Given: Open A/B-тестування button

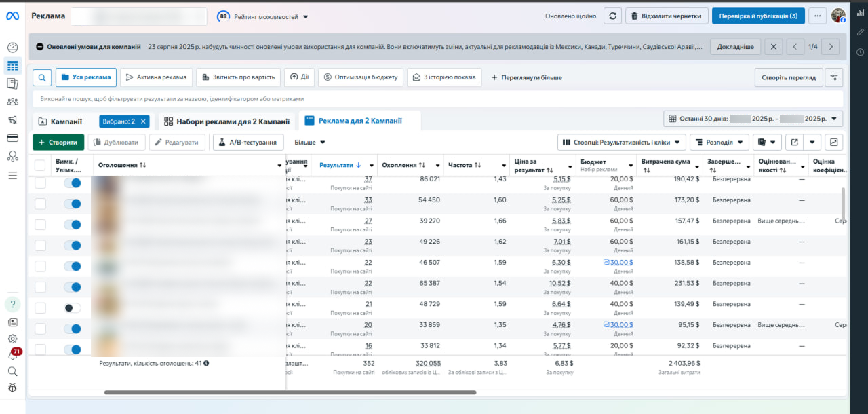Looking at the screenshot, I should point(248,143).
